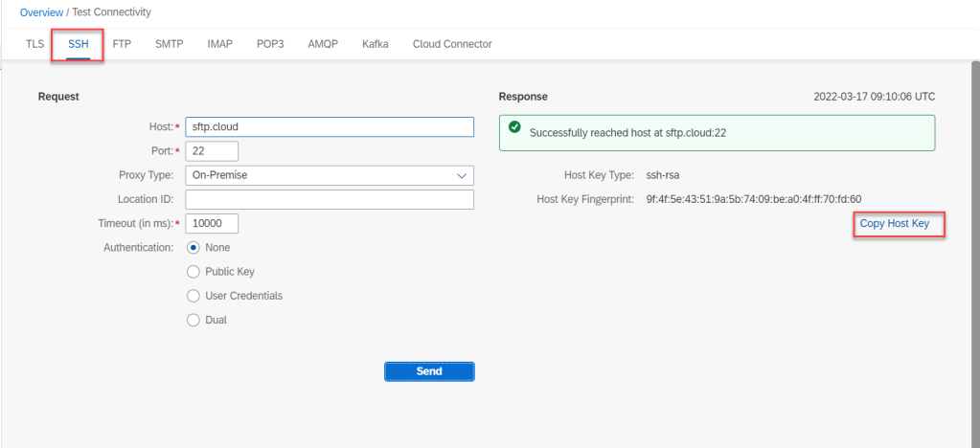Select Dual authentication radio button

point(194,320)
